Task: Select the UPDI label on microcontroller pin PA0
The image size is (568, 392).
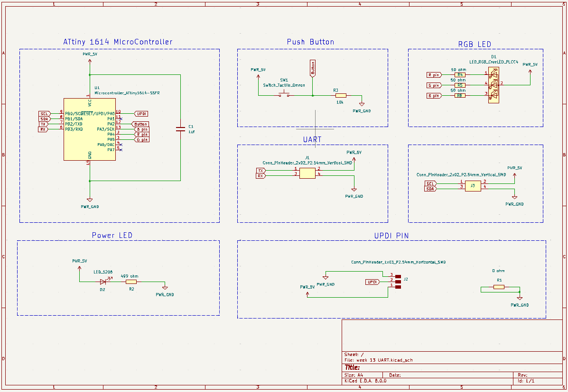Action: [x=141, y=114]
